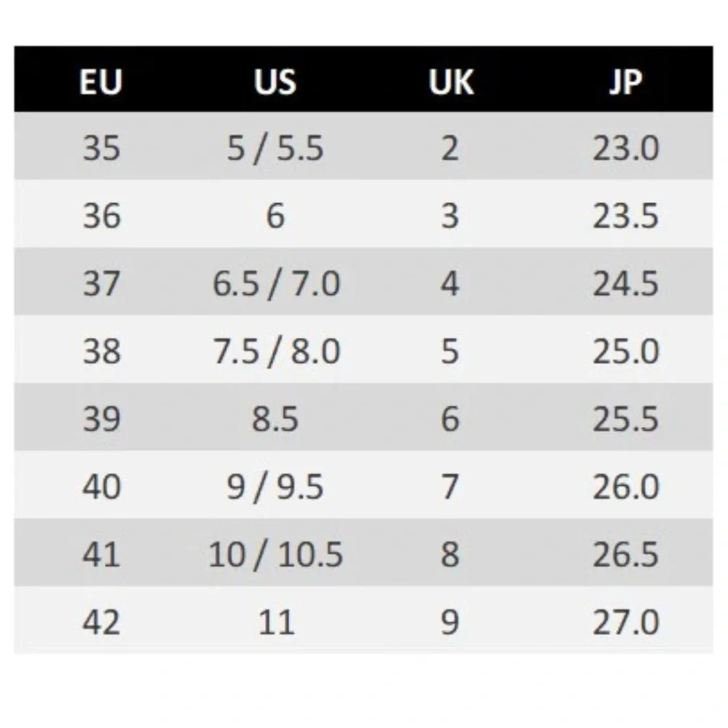Click the EU column header
Image resolution: width=728 pixels, height=728 pixels.
click(x=101, y=83)
